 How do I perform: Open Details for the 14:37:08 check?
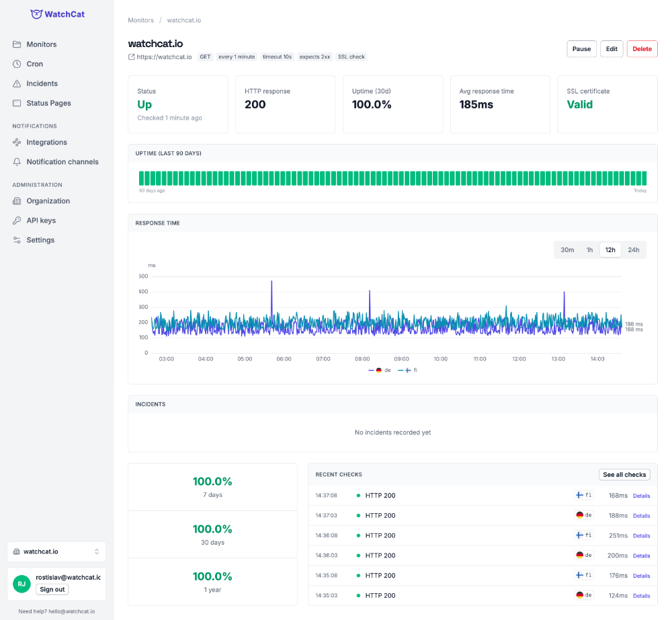641,496
